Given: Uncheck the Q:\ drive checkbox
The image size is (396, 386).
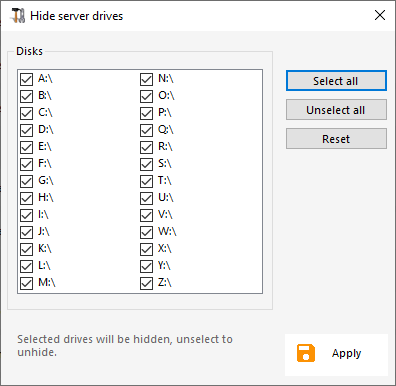Looking at the screenshot, I should click(146, 130).
